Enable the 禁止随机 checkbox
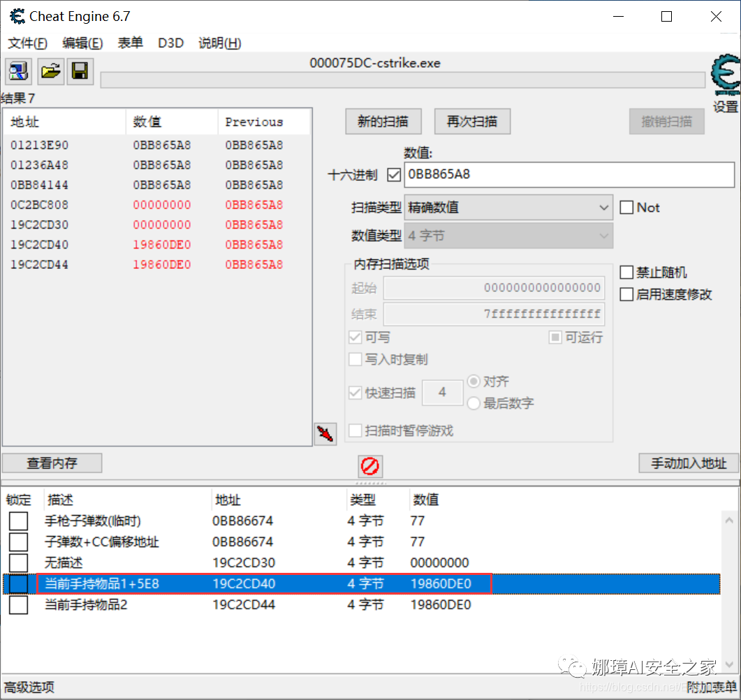 click(x=626, y=272)
